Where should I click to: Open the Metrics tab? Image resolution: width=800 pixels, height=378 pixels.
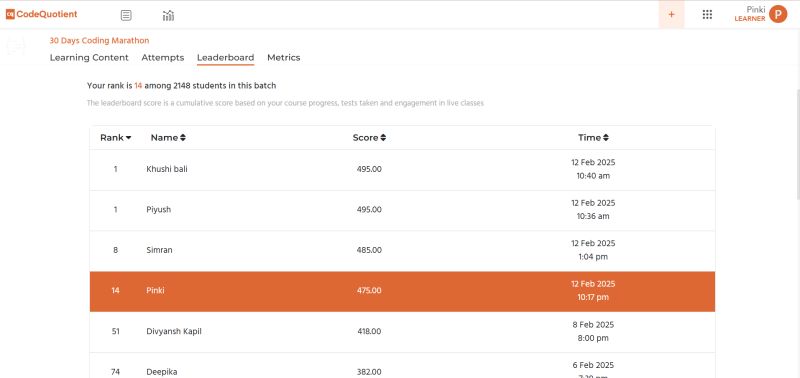(284, 58)
